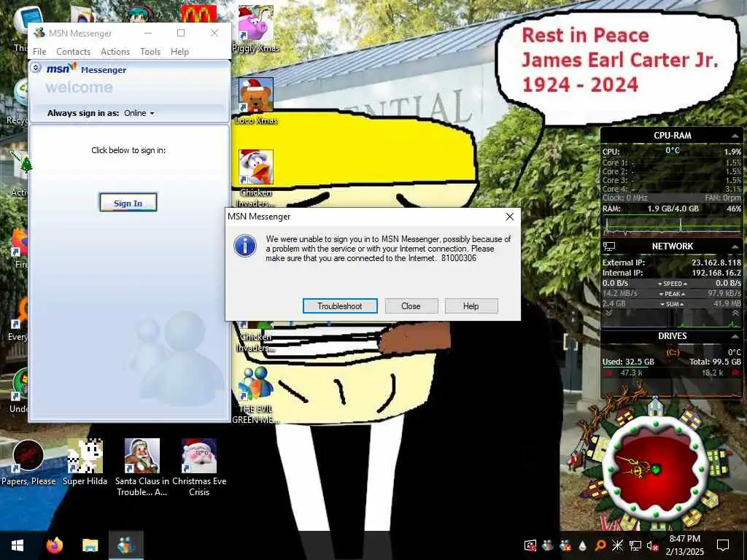Click the Sign In button
Screen dimensions: 747x560
point(128,203)
